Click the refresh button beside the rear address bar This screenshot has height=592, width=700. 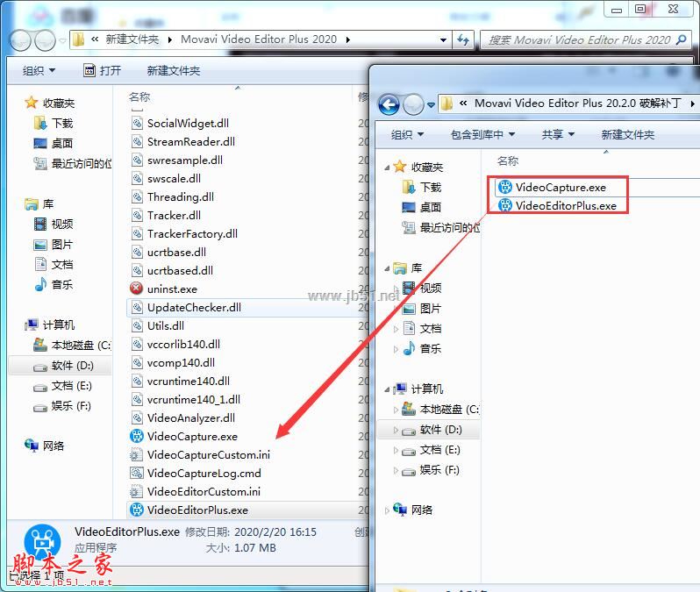(463, 39)
